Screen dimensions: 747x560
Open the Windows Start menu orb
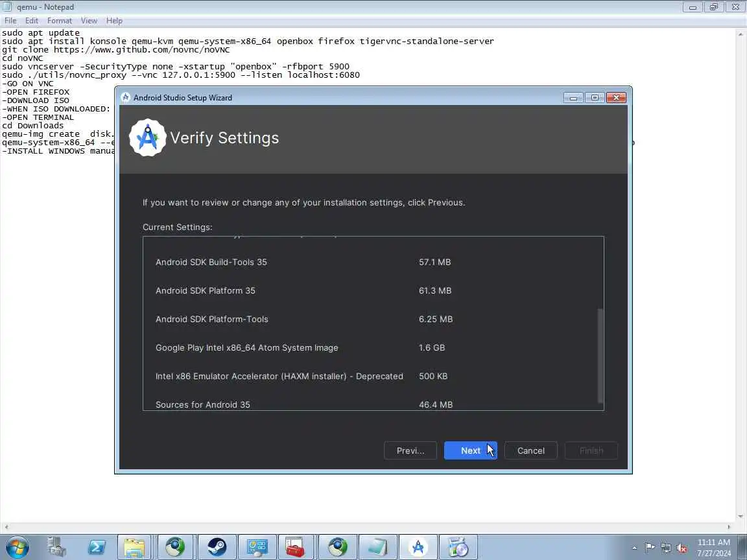coord(17,547)
